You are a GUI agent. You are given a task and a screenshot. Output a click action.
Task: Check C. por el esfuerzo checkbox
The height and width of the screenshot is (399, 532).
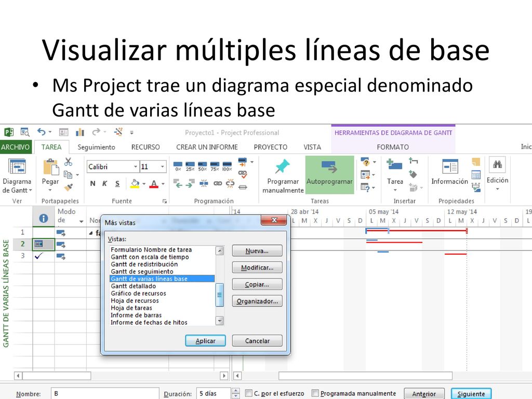249,393
